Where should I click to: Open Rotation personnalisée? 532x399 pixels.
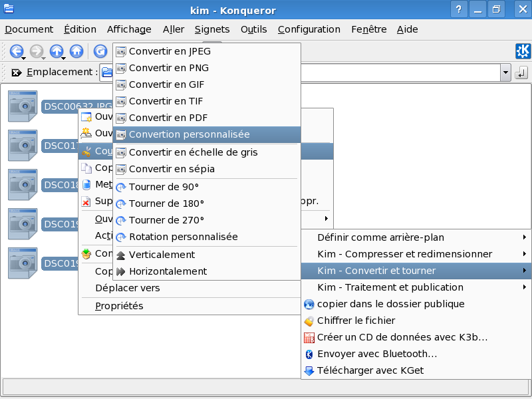pyautogui.click(x=207, y=237)
